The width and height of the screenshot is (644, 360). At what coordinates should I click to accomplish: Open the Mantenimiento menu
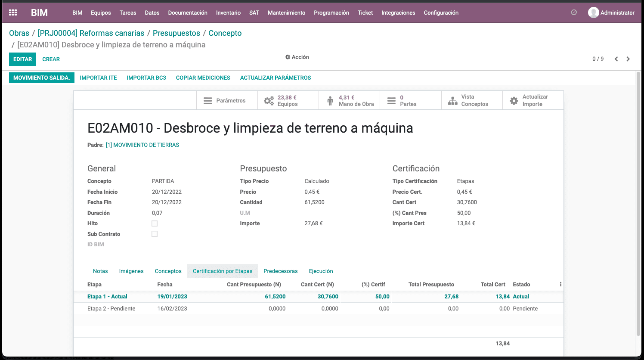pos(286,12)
